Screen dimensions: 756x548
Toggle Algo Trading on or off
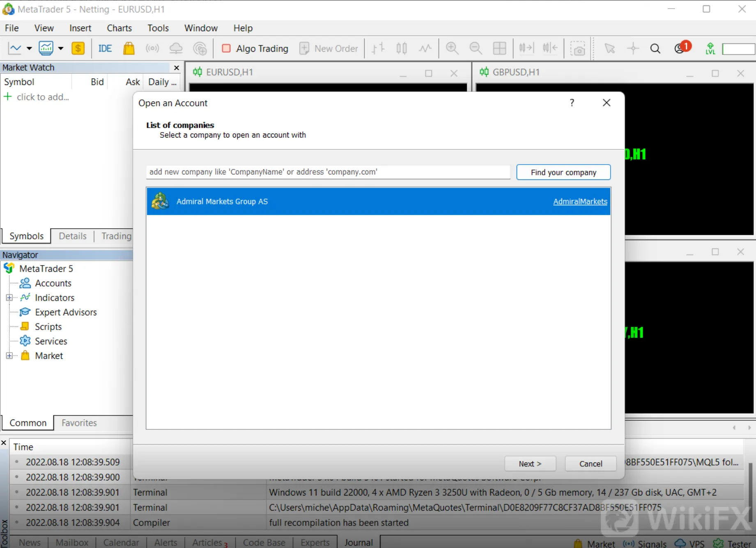pos(255,48)
